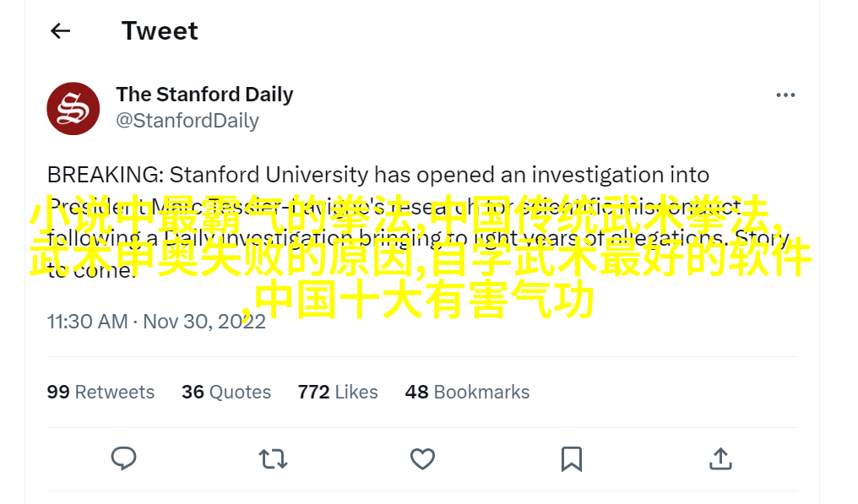Click the back arrow icon
Image resolution: width=858 pixels, height=504 pixels.
tap(60, 31)
